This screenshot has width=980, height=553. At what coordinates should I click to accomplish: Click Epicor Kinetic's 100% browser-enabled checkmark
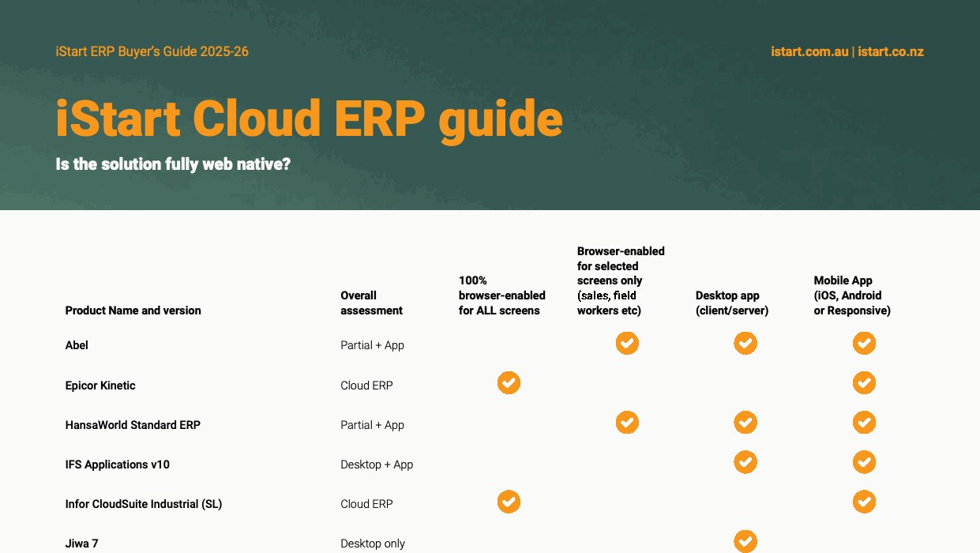[509, 383]
